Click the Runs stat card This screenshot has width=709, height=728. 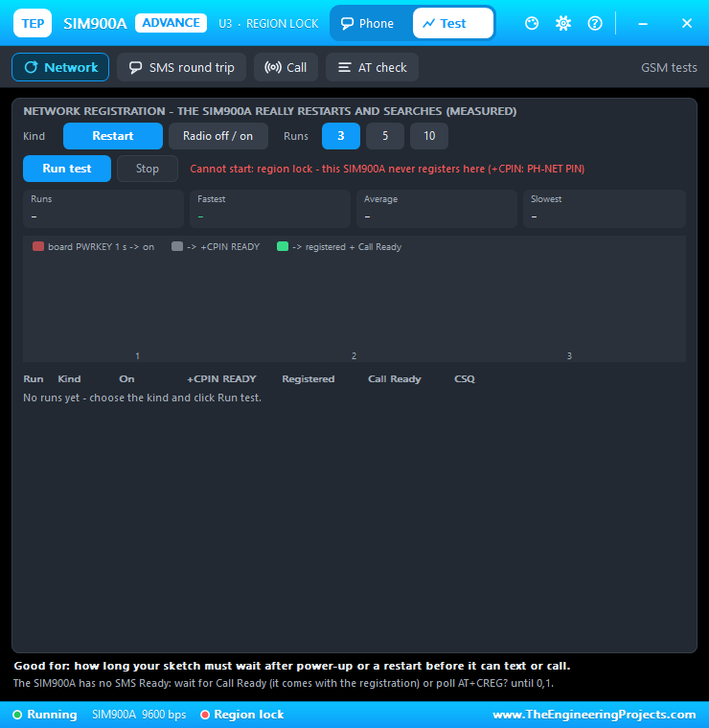click(103, 209)
